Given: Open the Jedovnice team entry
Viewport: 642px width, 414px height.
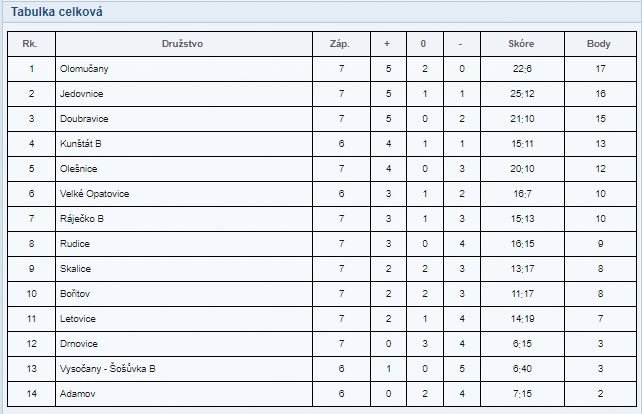Looking at the screenshot, I should click(x=81, y=94).
